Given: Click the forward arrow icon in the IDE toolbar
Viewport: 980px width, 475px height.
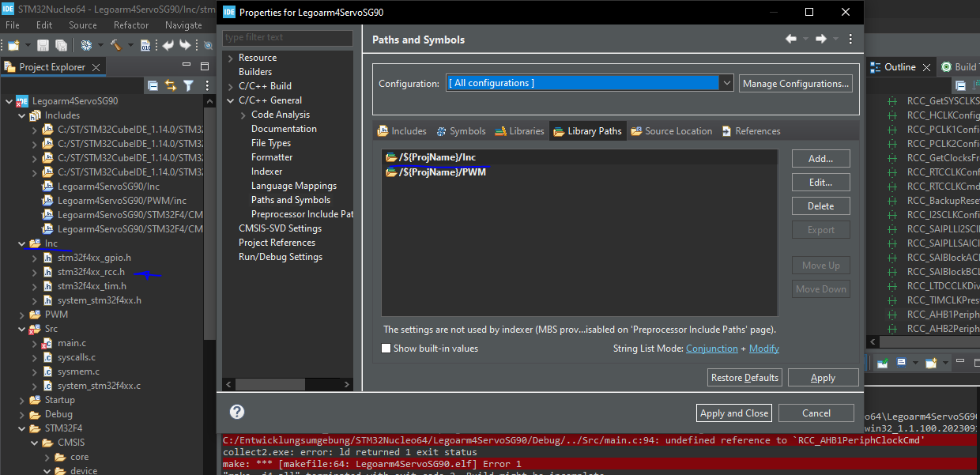Looking at the screenshot, I should tap(184, 45).
